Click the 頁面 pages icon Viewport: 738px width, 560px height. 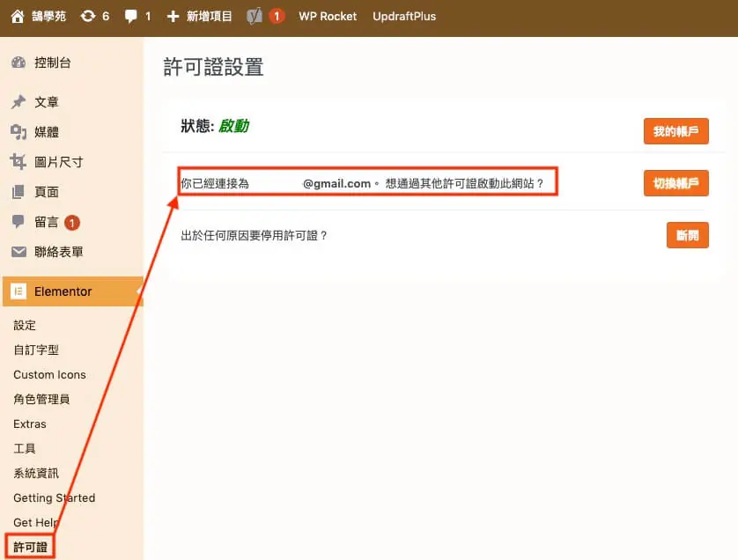tap(18, 192)
